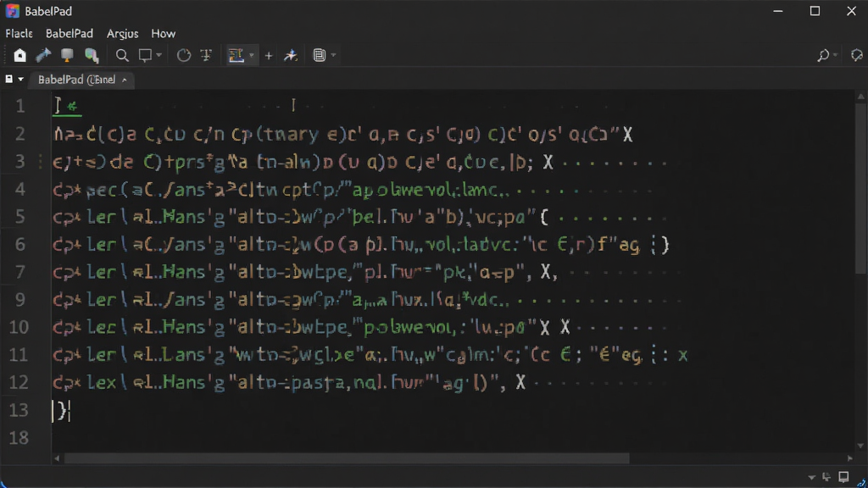Open the dropdown arrow beside the find magnifier
This screenshot has height=488, width=868.
[x=835, y=55]
